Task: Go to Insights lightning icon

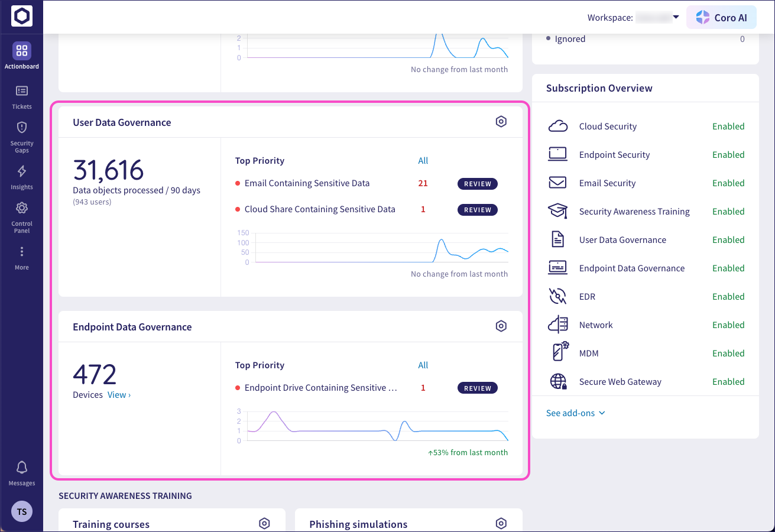Action: point(22,171)
